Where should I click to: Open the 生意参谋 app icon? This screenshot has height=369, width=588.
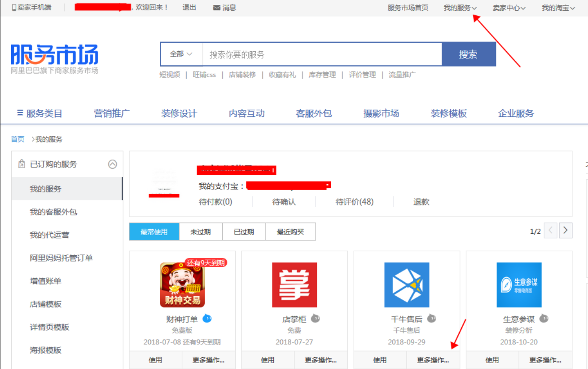pyautogui.click(x=519, y=285)
